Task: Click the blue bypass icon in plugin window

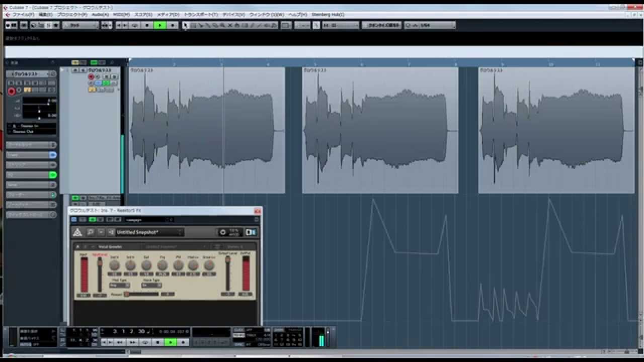Action: pyautogui.click(x=74, y=220)
